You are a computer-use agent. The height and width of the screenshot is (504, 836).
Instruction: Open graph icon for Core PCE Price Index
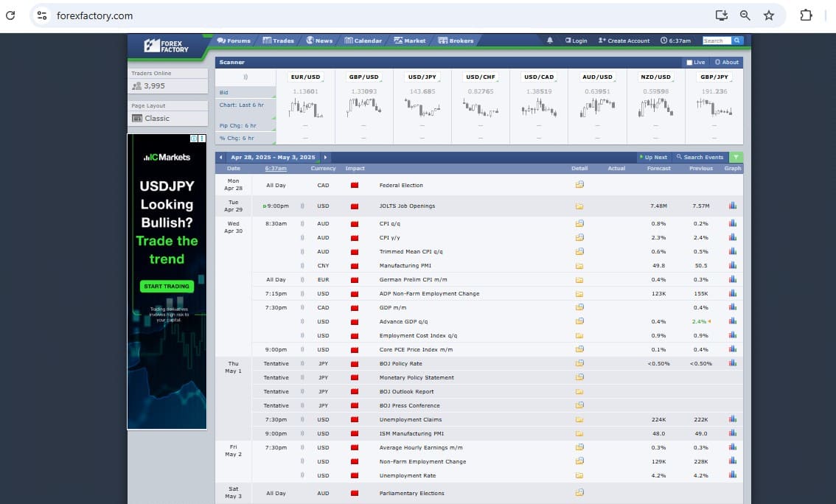click(x=733, y=349)
